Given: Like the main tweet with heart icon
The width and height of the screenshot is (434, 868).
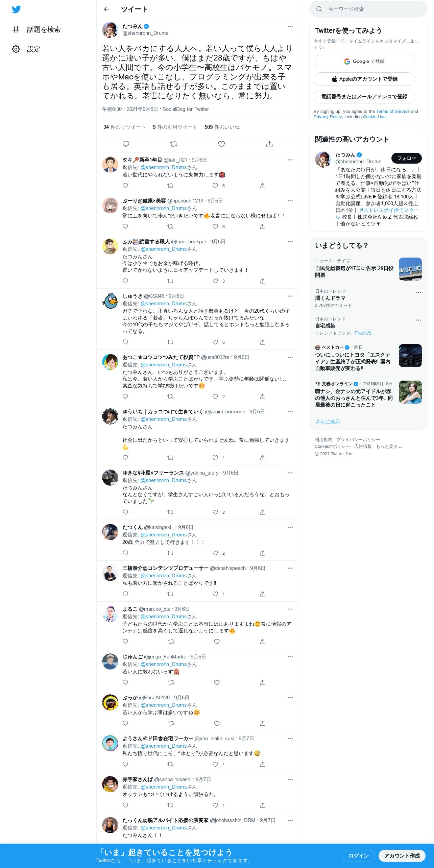Looking at the screenshot, I should pyautogui.click(x=221, y=144).
